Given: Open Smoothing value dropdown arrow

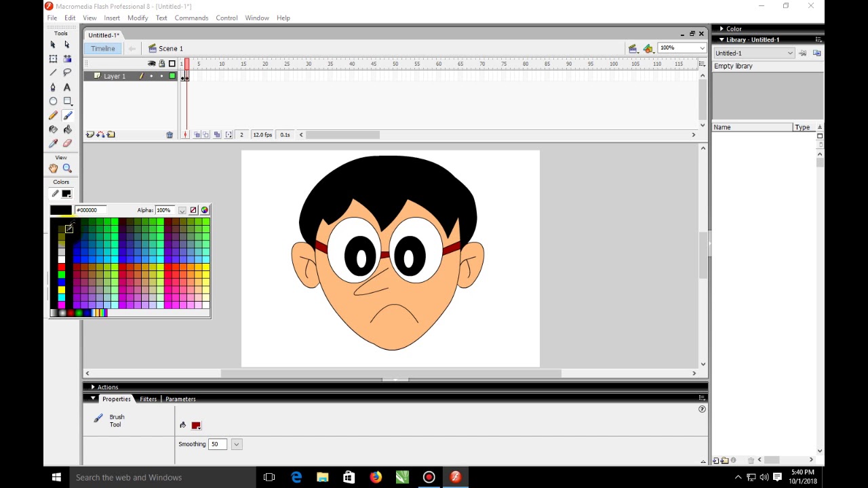Looking at the screenshot, I should (236, 444).
